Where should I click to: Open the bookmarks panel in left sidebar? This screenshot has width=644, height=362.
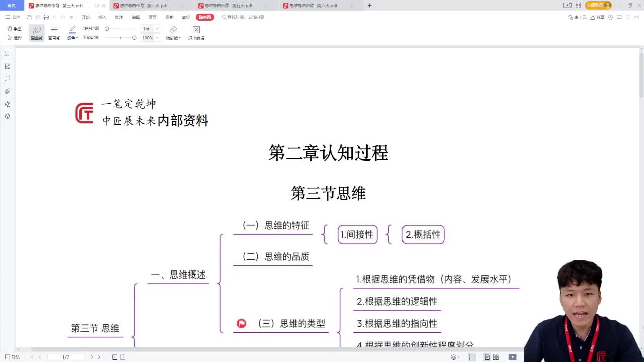click(7, 53)
